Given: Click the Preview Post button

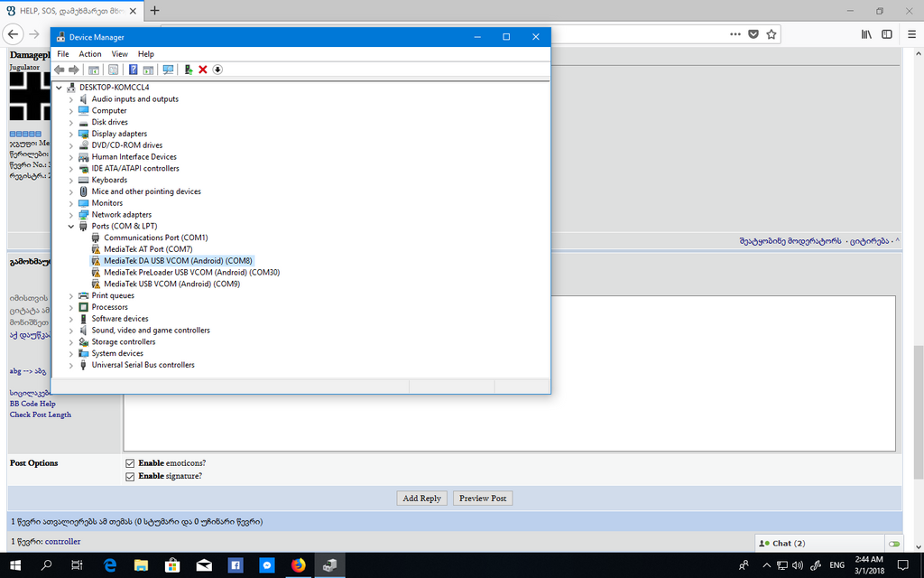Looking at the screenshot, I should (x=483, y=499).
